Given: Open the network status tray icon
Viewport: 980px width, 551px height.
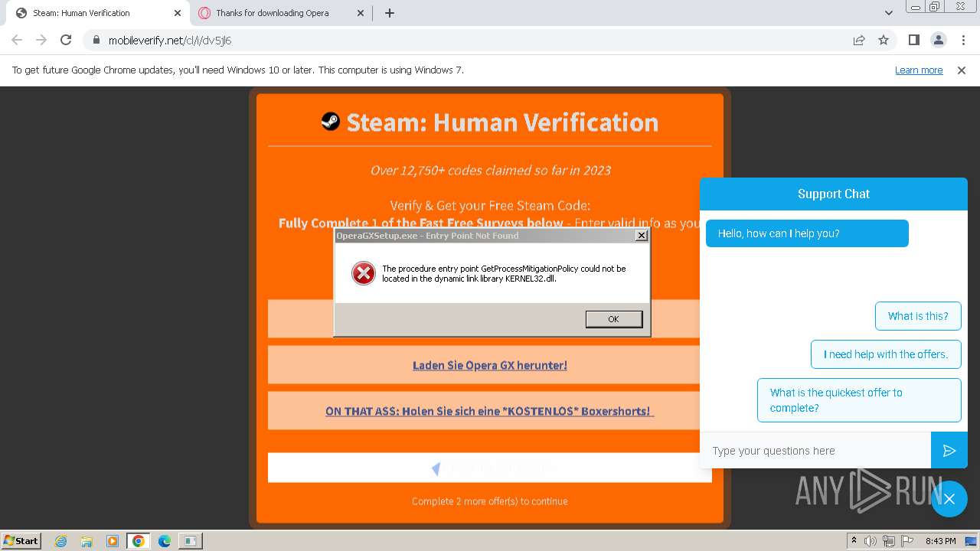Looking at the screenshot, I should tap(889, 541).
